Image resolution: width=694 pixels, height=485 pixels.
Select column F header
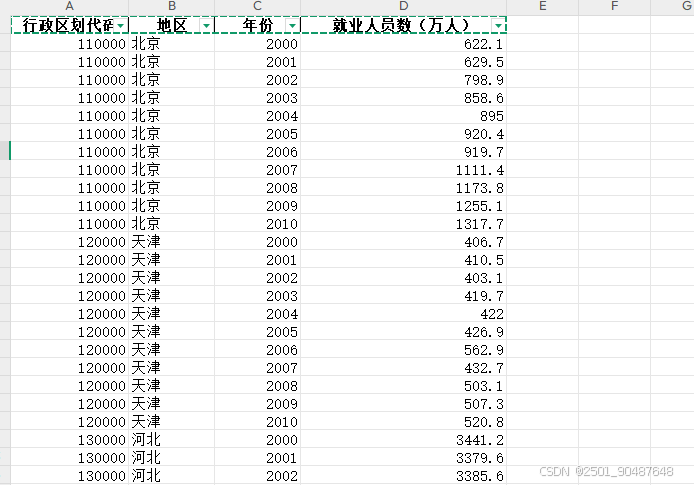point(614,6)
